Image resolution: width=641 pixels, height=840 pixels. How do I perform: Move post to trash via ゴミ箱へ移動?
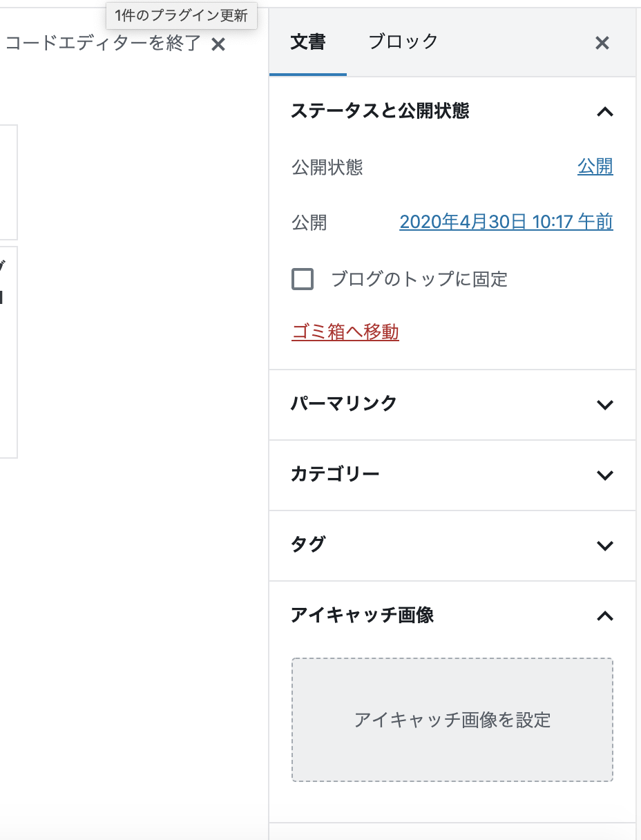pos(344,332)
